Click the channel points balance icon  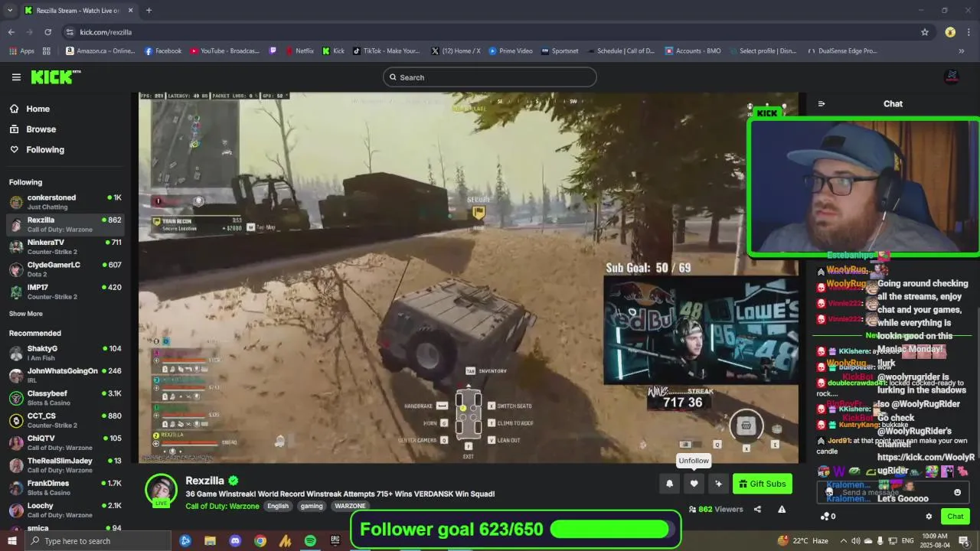coord(828,517)
